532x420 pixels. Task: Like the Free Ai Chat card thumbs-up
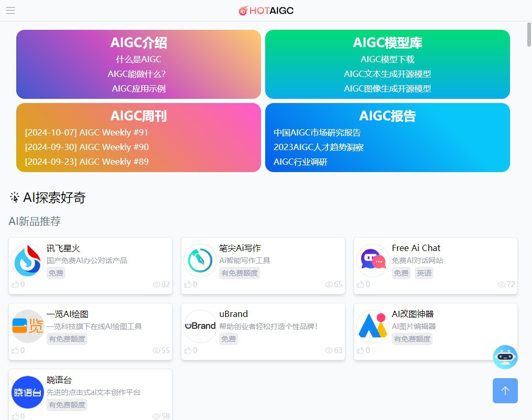360,285
